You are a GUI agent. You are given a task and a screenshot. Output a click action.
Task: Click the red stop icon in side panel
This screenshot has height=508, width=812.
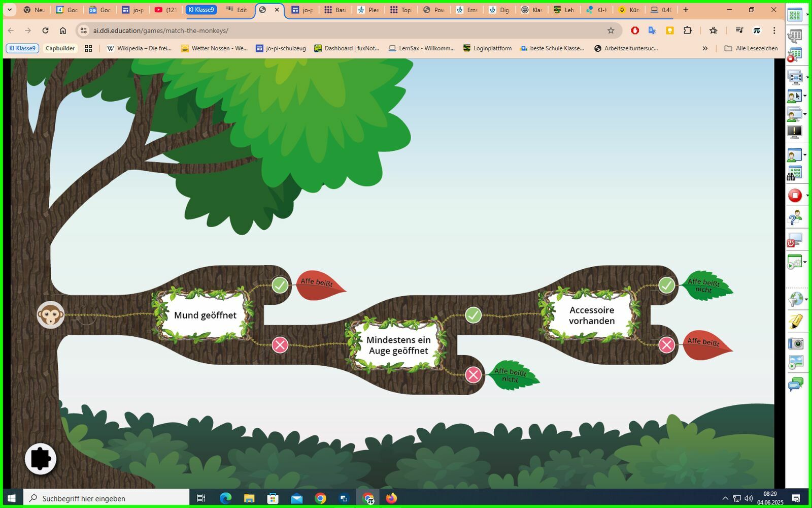(795, 196)
